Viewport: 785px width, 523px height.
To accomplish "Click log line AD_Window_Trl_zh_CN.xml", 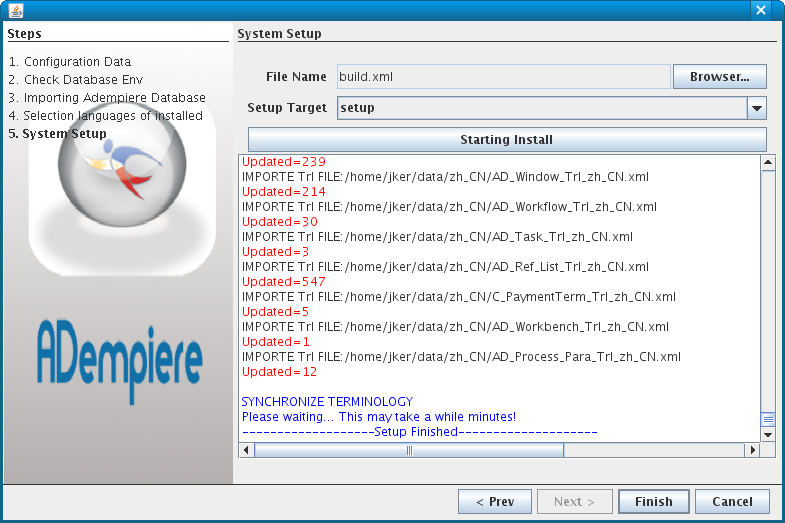I will coord(445,177).
